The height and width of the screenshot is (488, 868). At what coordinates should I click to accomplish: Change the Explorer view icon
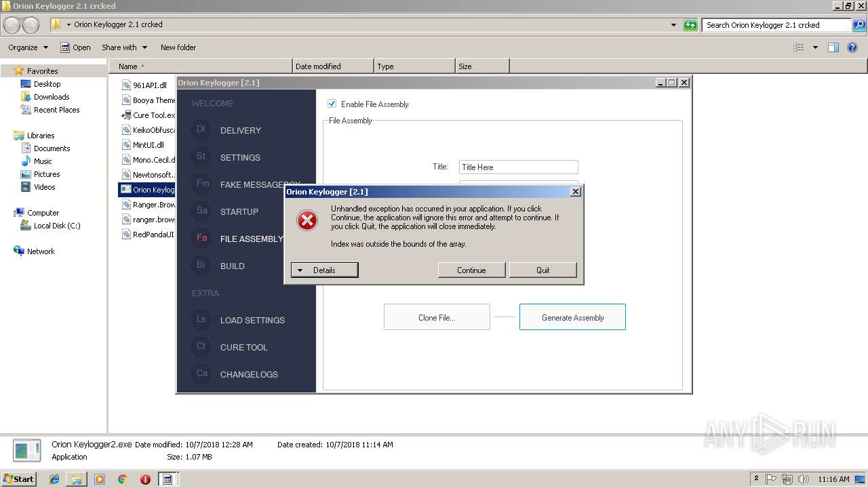[799, 47]
